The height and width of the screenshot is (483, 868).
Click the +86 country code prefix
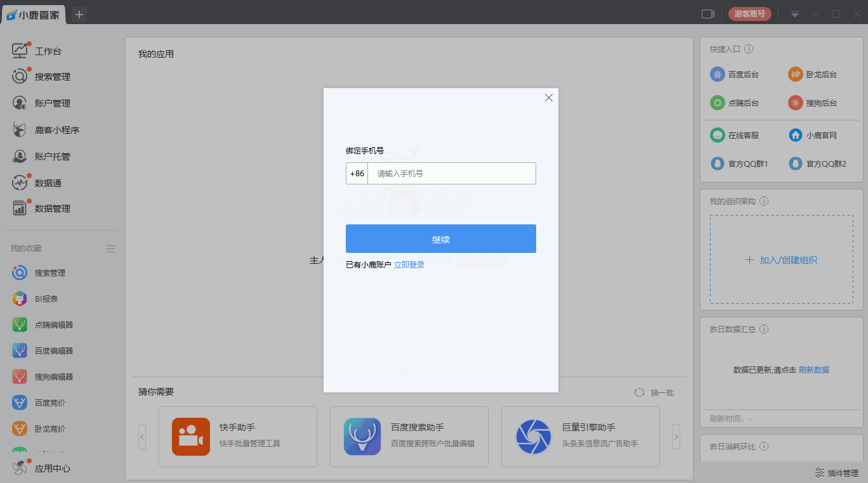point(357,174)
